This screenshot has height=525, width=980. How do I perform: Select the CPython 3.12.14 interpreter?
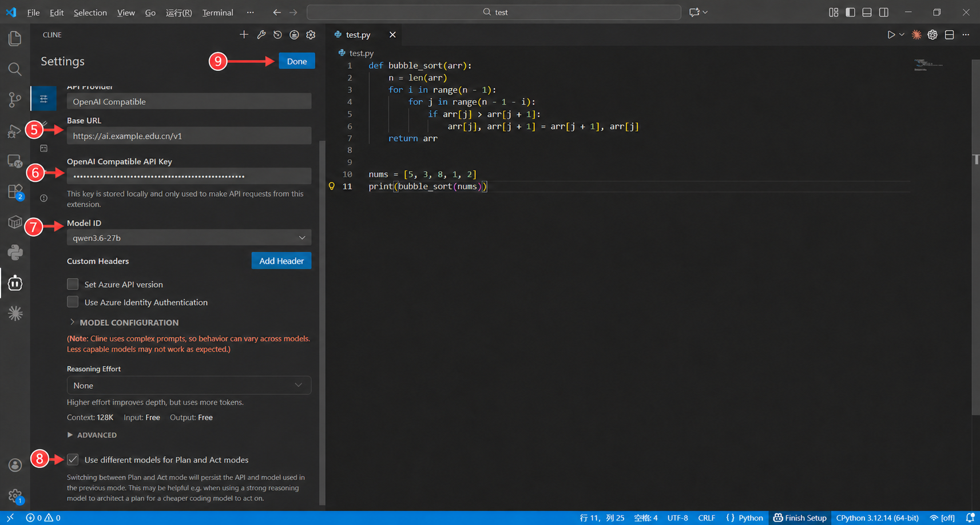[877, 518]
